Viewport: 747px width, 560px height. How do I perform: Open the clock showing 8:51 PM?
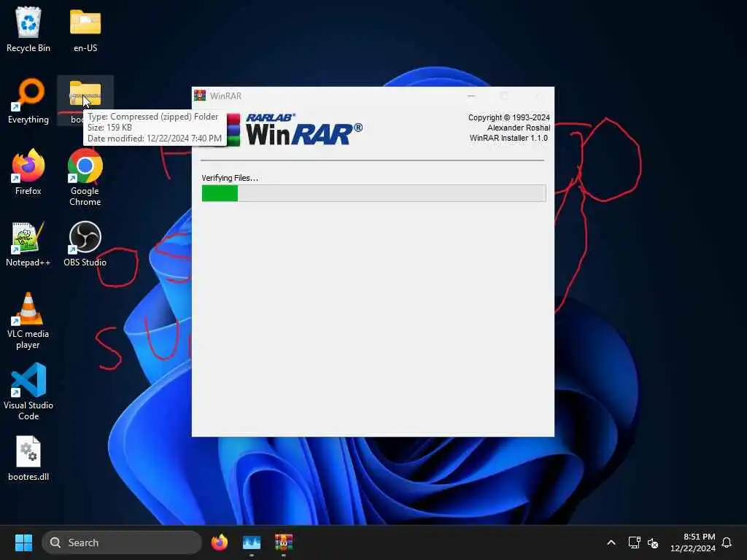click(x=693, y=542)
